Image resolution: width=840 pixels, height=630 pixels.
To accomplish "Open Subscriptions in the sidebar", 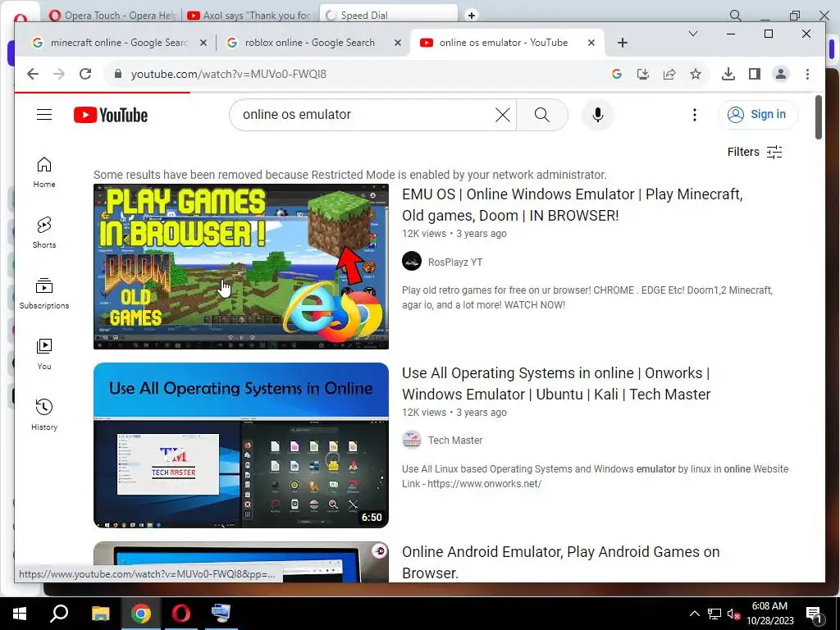I will click(x=44, y=294).
